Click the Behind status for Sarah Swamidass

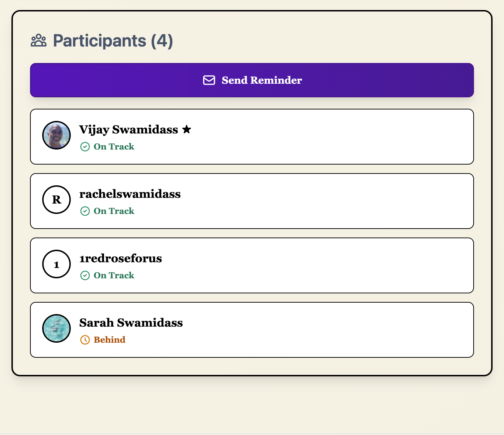click(x=109, y=340)
